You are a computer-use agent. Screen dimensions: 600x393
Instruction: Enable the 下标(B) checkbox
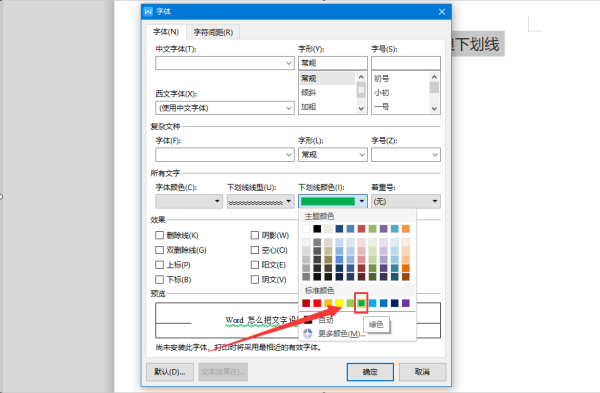[x=159, y=280]
